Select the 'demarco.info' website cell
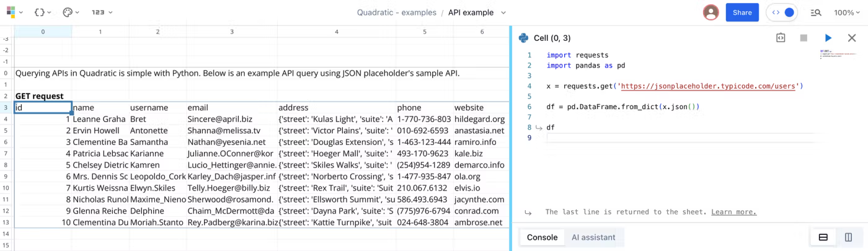This screenshot has height=251, width=868. [482, 165]
